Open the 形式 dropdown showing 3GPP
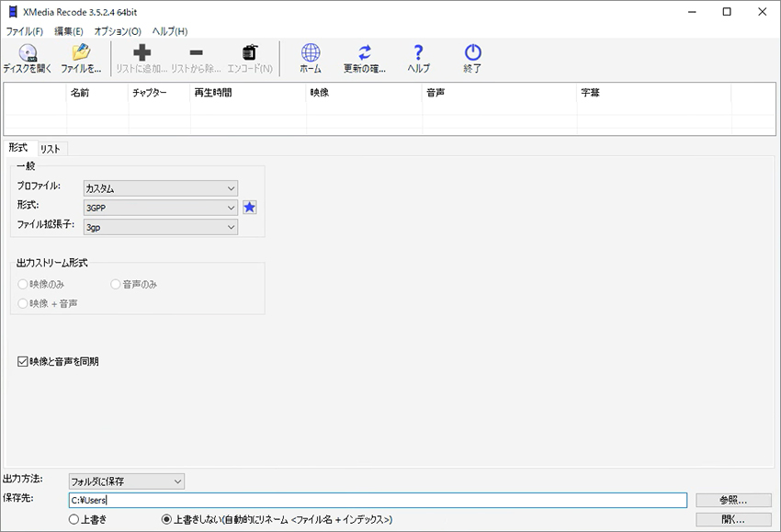This screenshot has height=532, width=781. (161, 208)
